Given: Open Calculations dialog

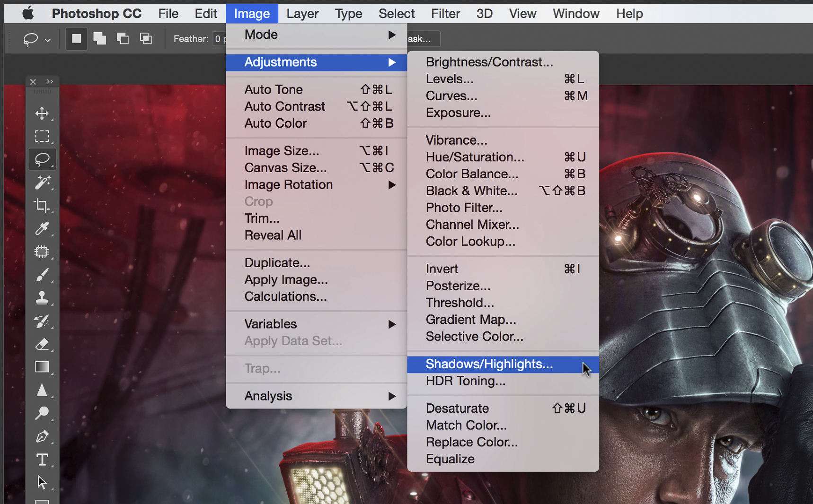Looking at the screenshot, I should tap(316, 297).
